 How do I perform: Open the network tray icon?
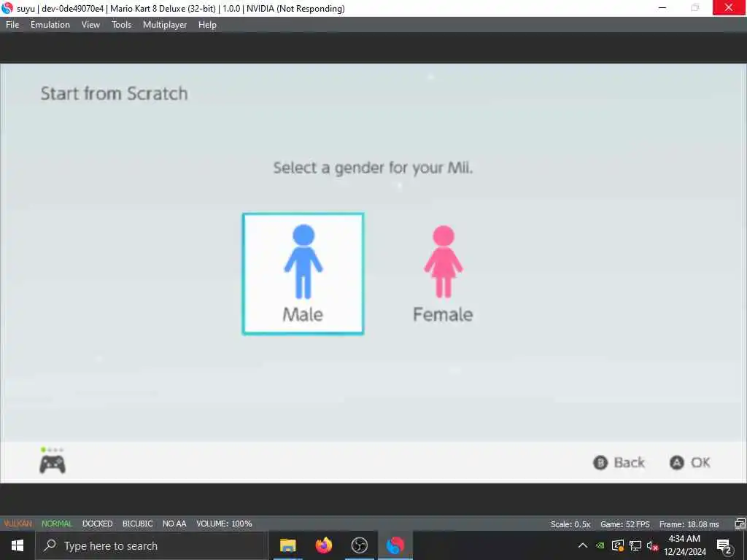(635, 545)
